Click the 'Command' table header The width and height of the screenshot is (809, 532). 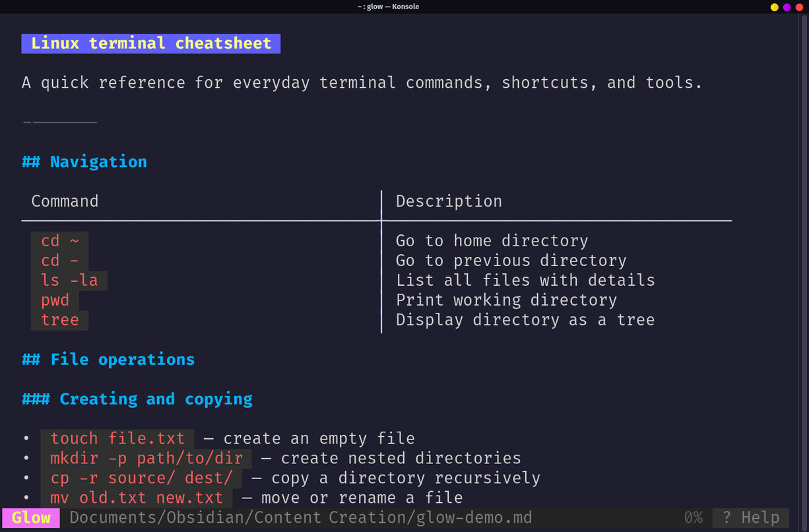tap(65, 201)
